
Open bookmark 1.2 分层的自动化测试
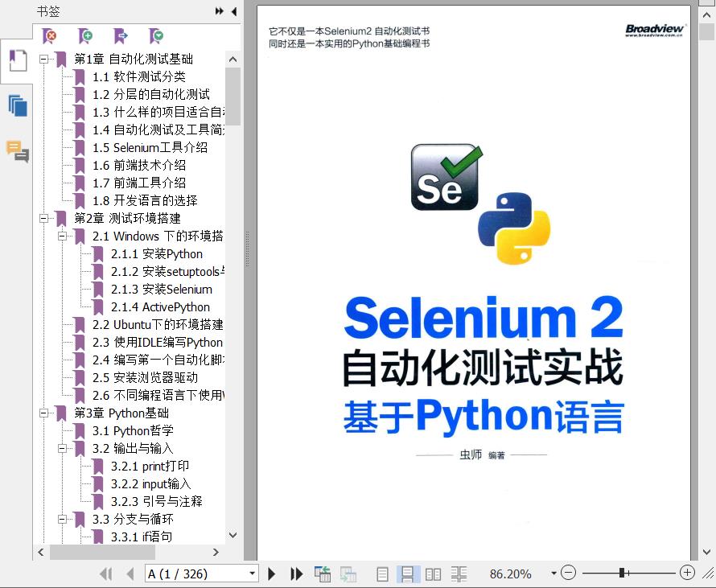click(x=151, y=94)
